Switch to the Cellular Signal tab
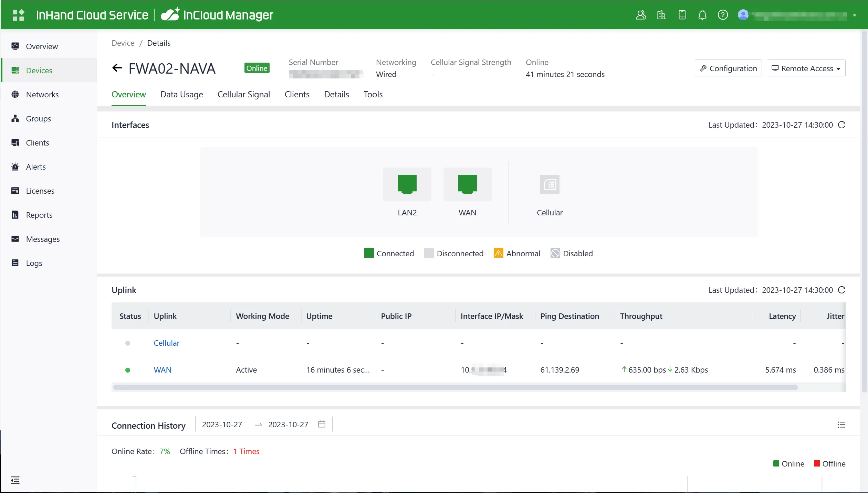Viewport: 868px width, 493px height. [x=243, y=95]
